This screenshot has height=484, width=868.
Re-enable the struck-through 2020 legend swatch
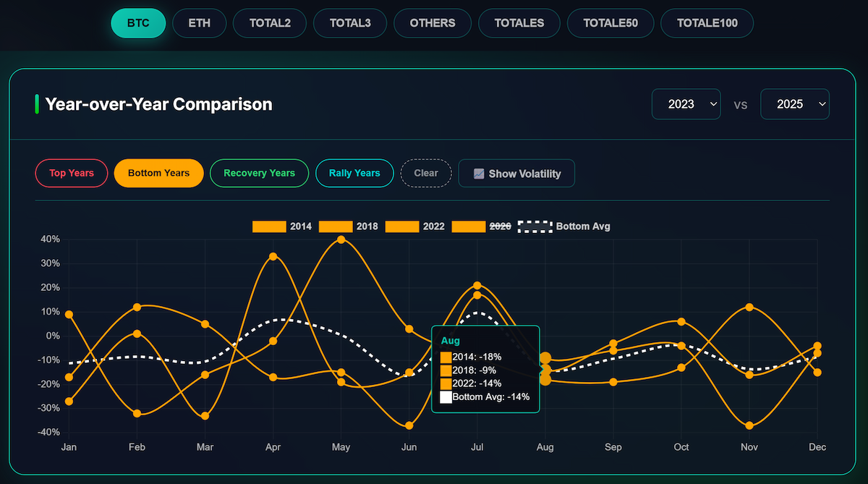tap(469, 226)
